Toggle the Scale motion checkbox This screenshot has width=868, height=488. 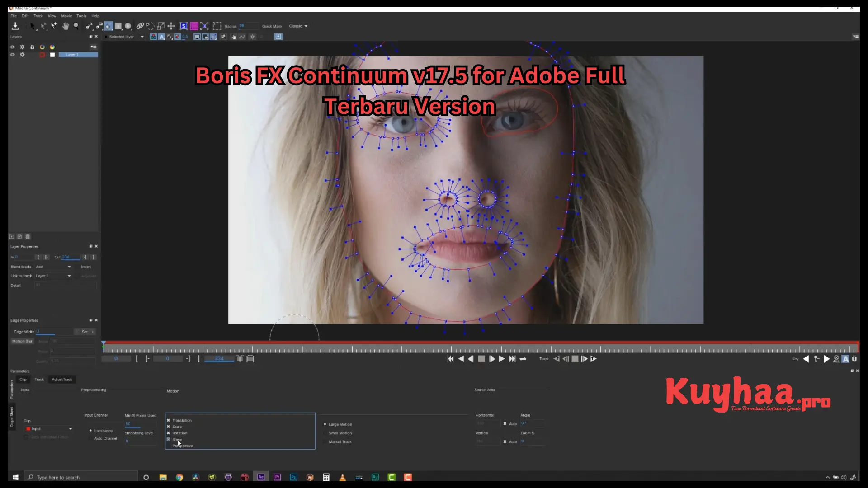coord(168,427)
